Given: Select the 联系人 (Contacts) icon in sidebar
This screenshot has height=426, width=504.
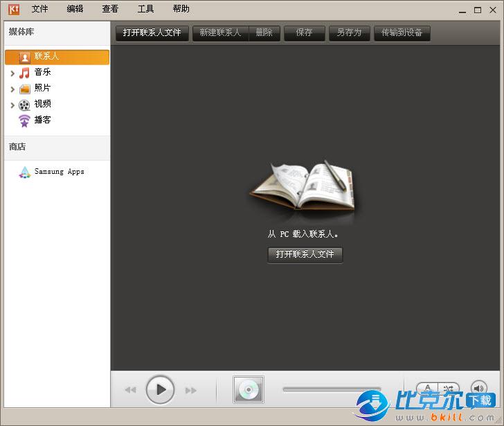Looking at the screenshot, I should pos(25,57).
